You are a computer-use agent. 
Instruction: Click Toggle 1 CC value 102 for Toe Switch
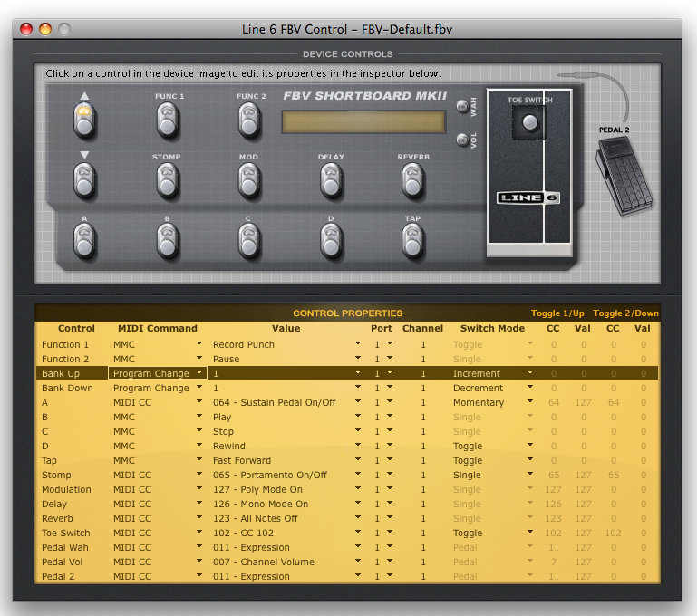point(554,533)
